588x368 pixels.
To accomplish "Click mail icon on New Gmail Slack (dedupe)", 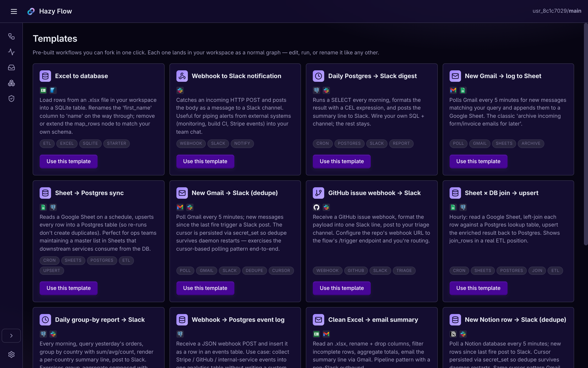I will click(182, 193).
